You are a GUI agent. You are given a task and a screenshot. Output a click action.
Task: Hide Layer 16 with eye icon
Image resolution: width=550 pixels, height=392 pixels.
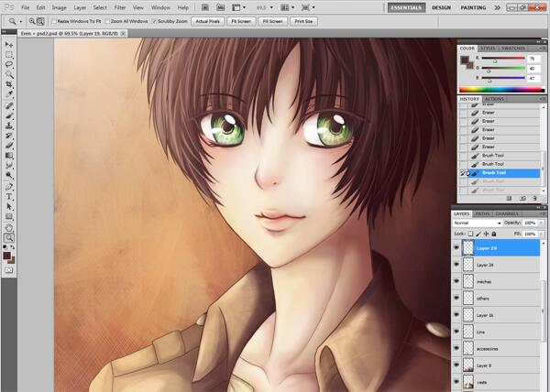click(x=456, y=315)
